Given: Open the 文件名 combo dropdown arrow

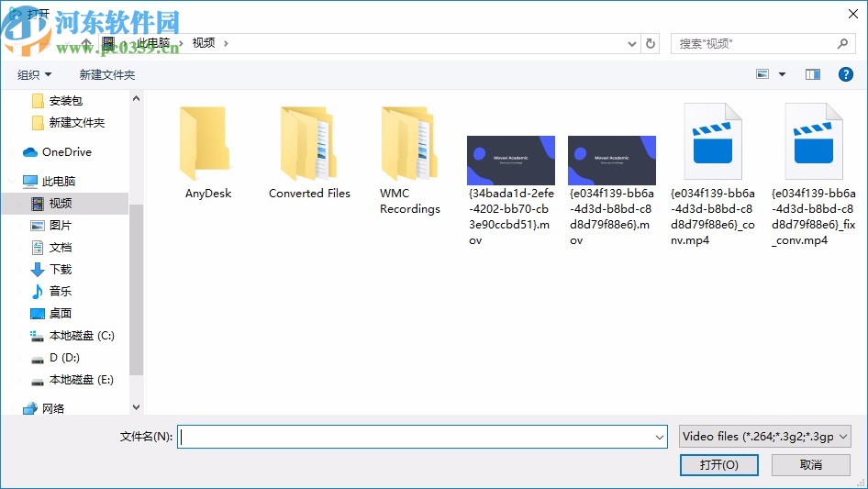Looking at the screenshot, I should pyautogui.click(x=660, y=437).
